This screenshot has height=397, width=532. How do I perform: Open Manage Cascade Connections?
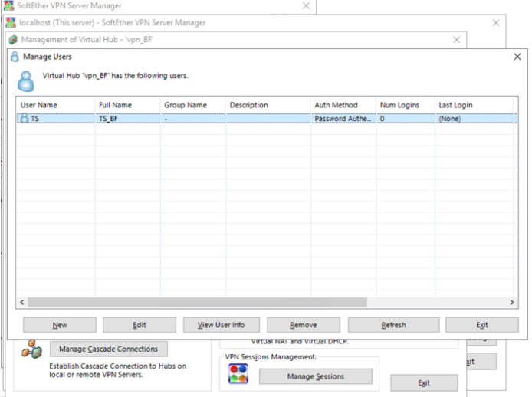(x=108, y=349)
